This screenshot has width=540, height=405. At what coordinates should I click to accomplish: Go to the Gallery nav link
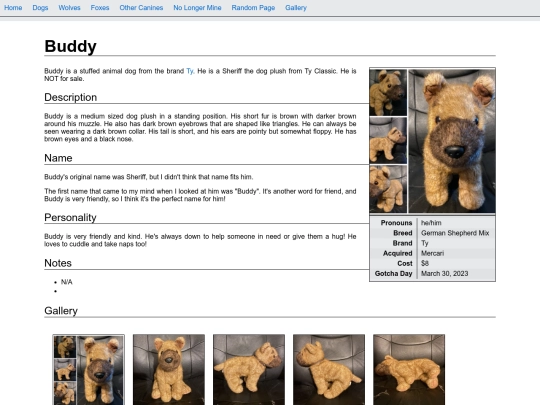[x=296, y=8]
